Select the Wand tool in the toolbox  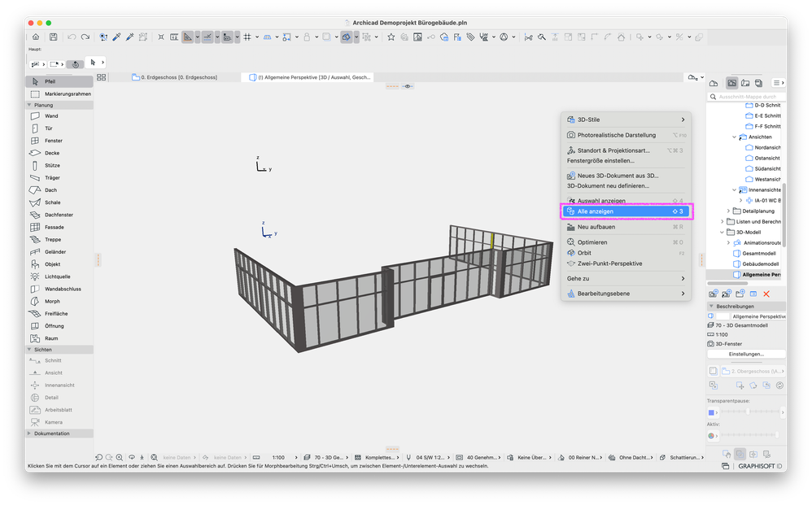pyautogui.click(x=50, y=116)
